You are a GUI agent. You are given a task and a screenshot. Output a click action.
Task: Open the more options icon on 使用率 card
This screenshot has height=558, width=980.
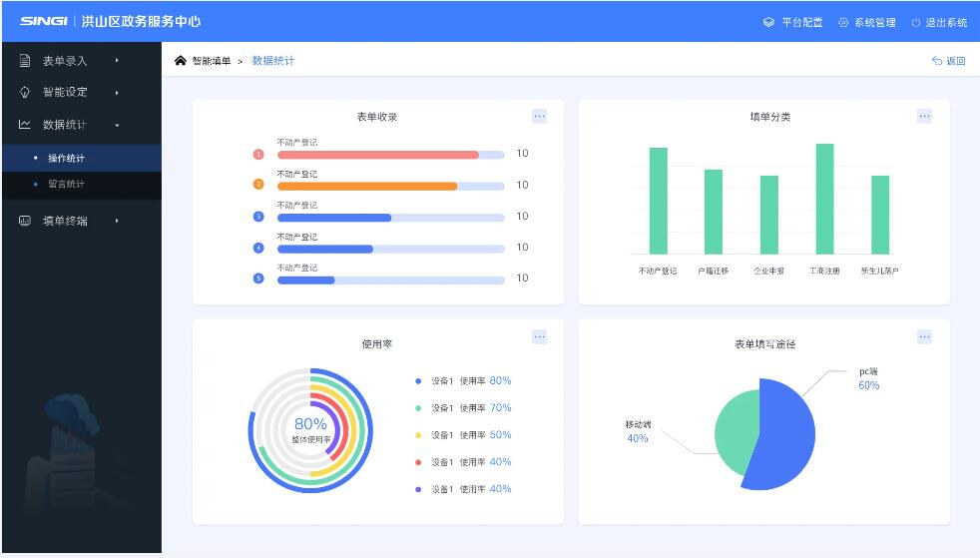coord(539,337)
